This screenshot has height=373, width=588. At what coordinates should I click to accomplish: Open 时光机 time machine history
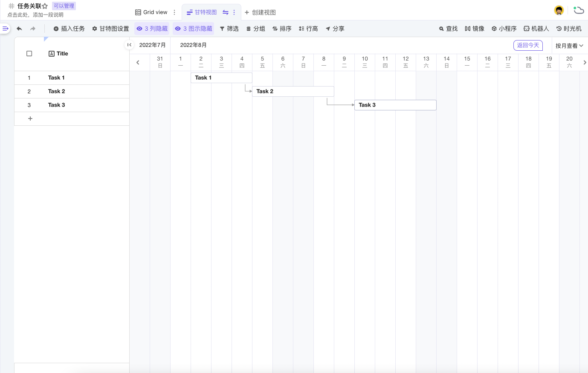point(568,29)
